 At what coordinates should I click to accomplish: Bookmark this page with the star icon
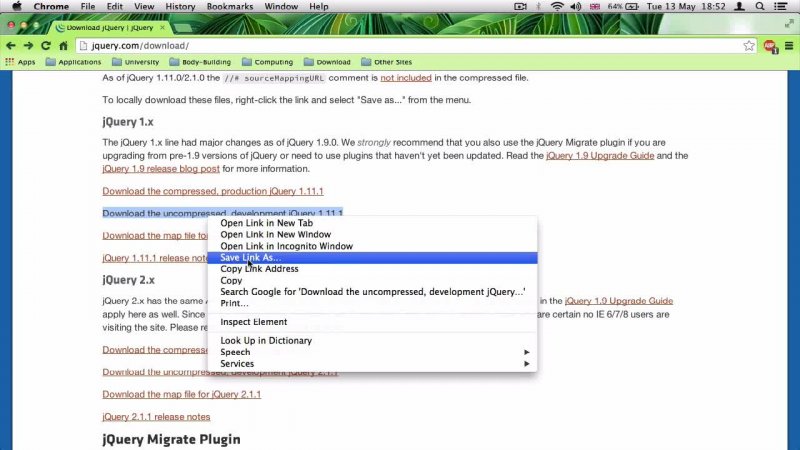pyautogui.click(x=748, y=46)
